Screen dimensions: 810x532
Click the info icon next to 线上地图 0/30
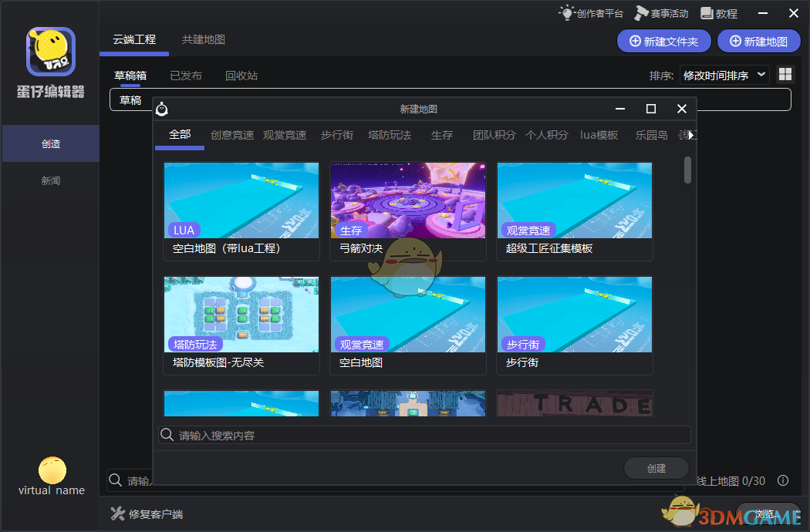pyautogui.click(x=783, y=480)
